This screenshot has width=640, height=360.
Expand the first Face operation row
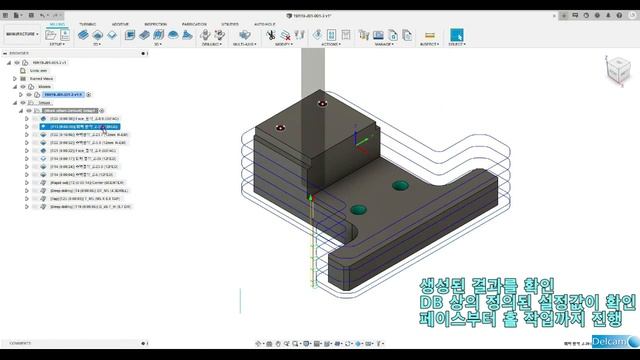[x=27, y=119]
